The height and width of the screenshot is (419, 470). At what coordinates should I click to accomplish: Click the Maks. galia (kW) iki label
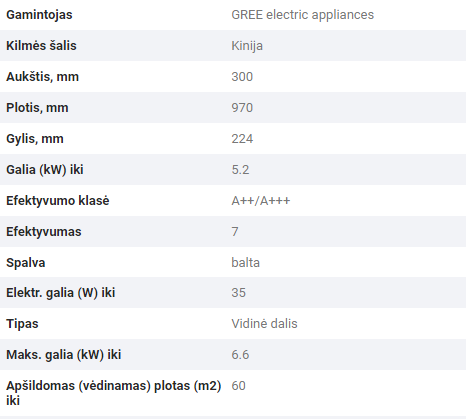[x=64, y=355]
